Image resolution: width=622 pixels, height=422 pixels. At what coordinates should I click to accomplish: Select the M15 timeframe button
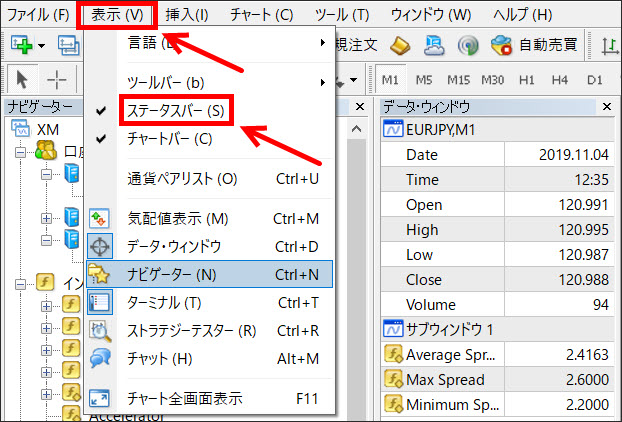[459, 79]
